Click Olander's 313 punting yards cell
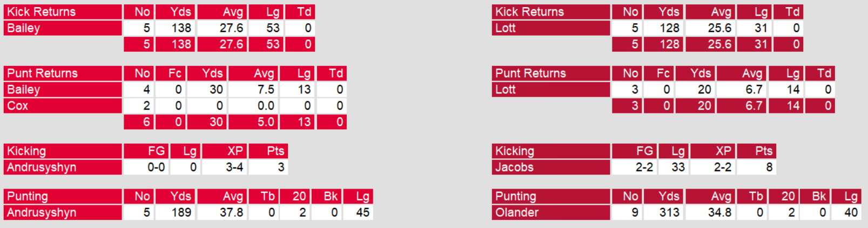868x228 pixels. pos(669,213)
